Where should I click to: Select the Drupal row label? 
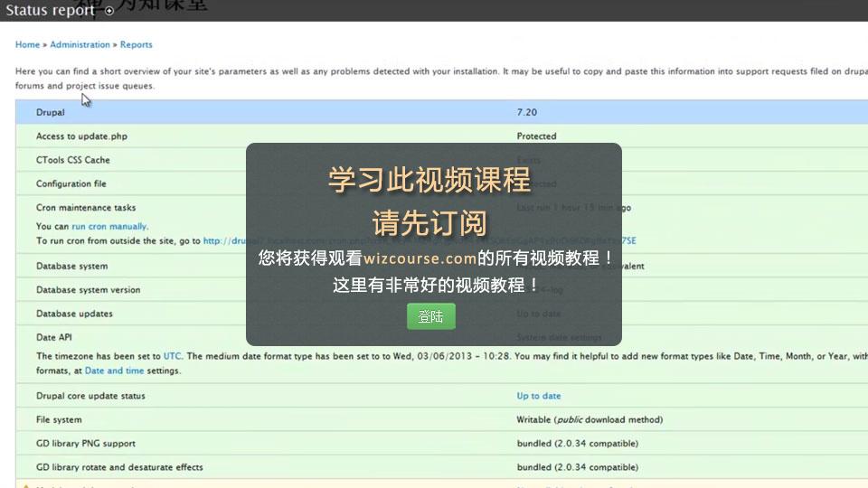point(51,112)
